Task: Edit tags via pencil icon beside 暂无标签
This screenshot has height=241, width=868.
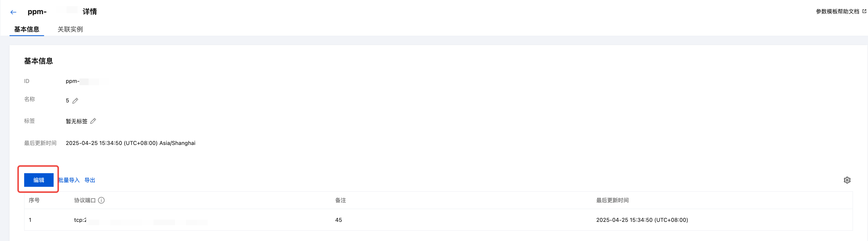Action: [x=93, y=121]
